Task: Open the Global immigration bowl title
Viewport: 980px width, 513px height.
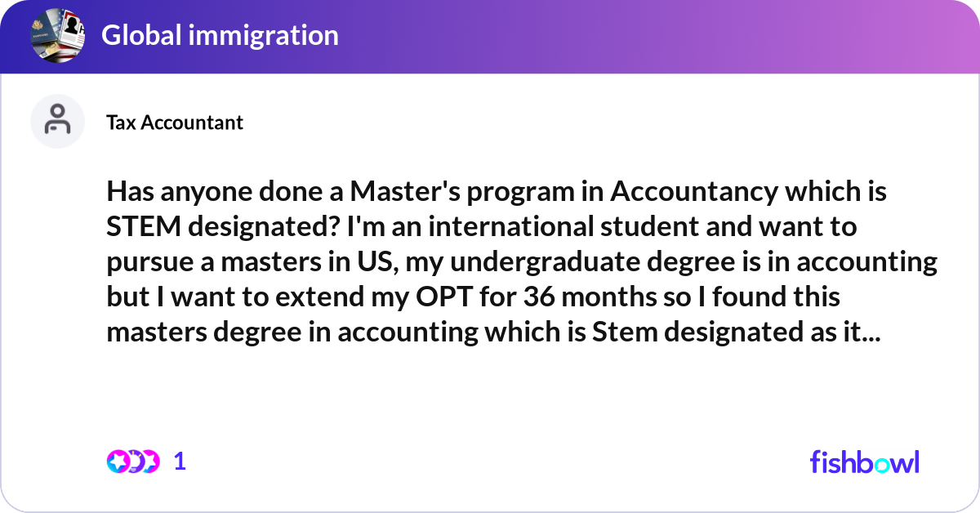Action: tap(221, 36)
